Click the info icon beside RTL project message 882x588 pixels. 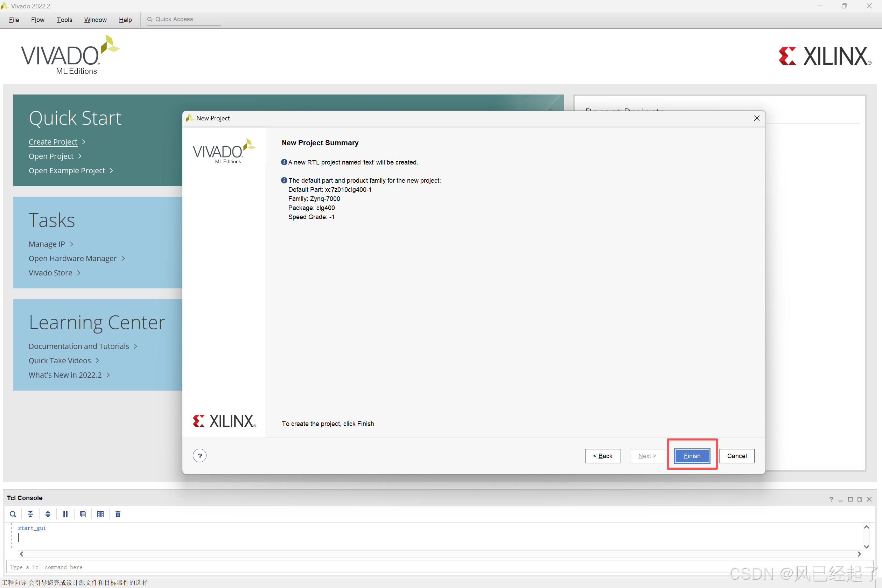(x=284, y=162)
